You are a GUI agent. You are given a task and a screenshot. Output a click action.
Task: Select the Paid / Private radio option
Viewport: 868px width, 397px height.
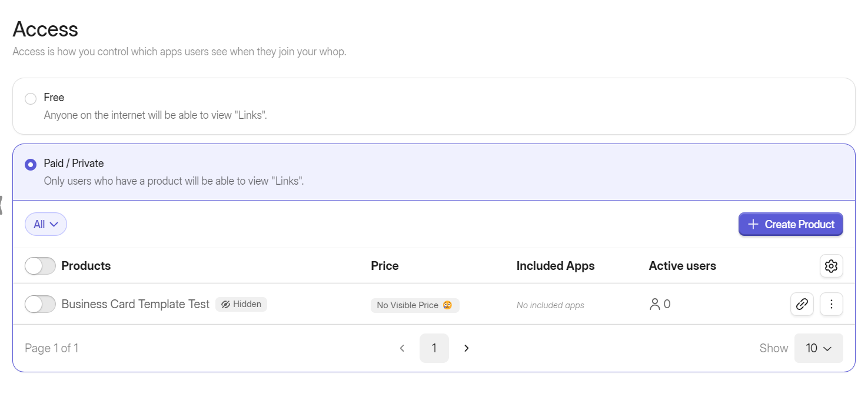coord(30,164)
